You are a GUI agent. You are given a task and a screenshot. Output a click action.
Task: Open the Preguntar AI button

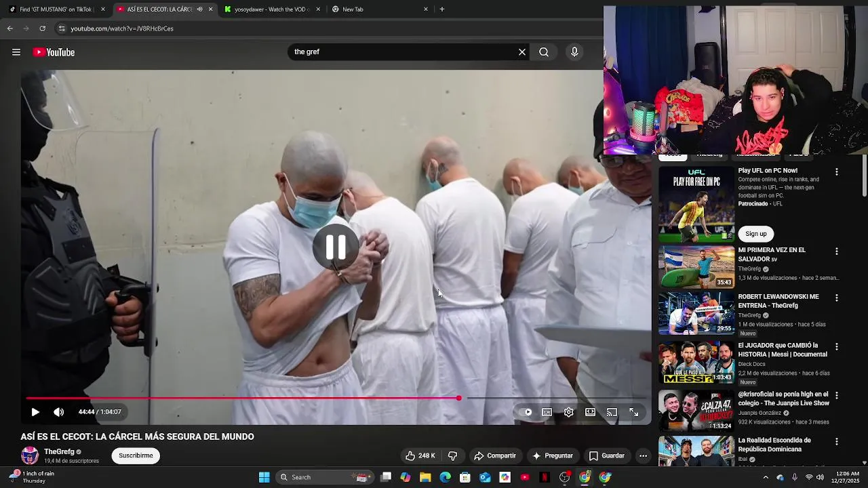[553, 455]
